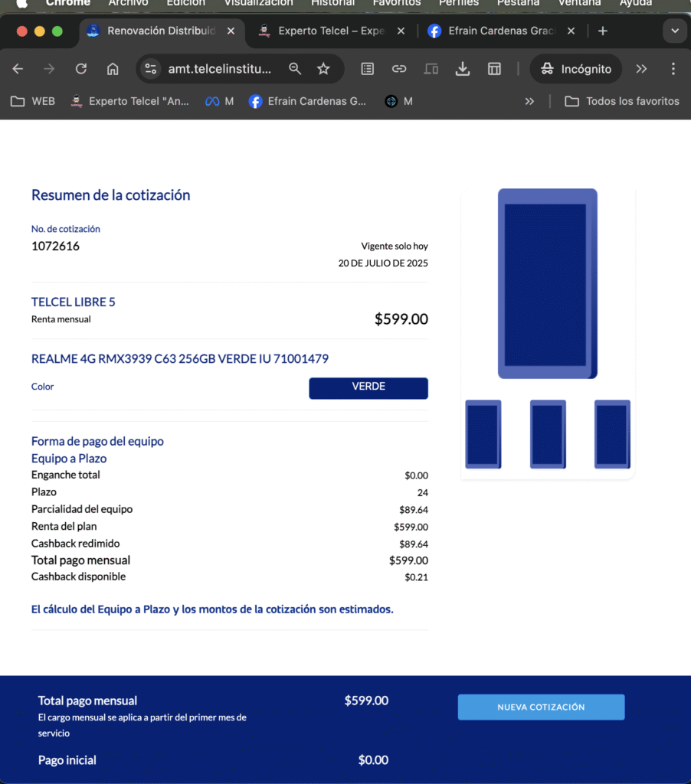Open the WEB bookmarks folder
Viewport: 691px width, 784px height.
[x=33, y=102]
